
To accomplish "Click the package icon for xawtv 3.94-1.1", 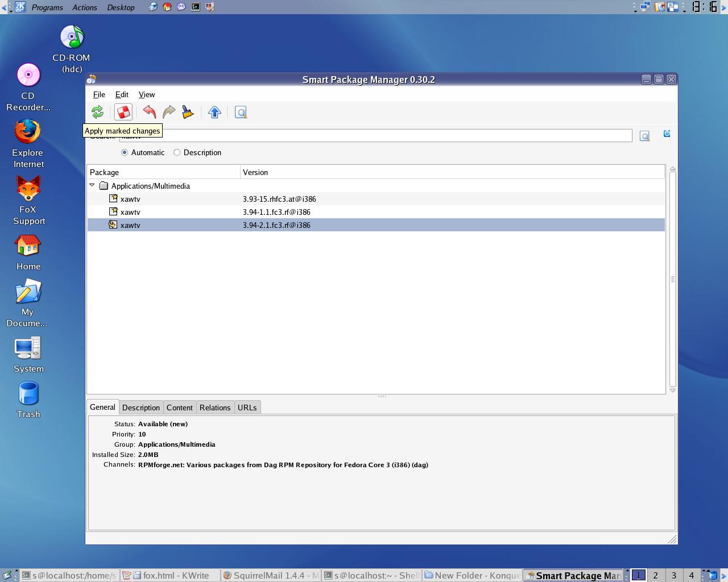I will click(113, 211).
